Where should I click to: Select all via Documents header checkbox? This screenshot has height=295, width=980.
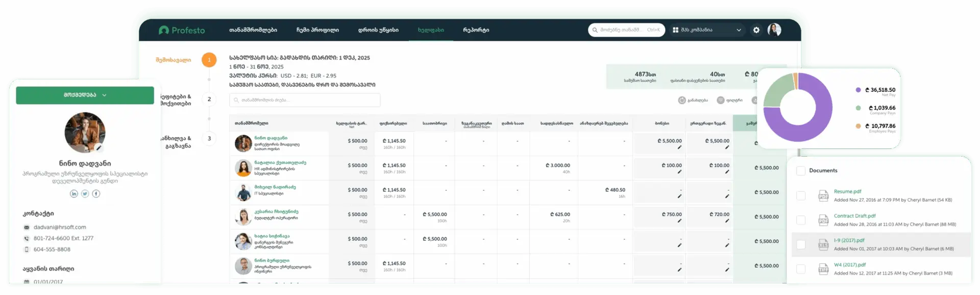click(x=801, y=170)
